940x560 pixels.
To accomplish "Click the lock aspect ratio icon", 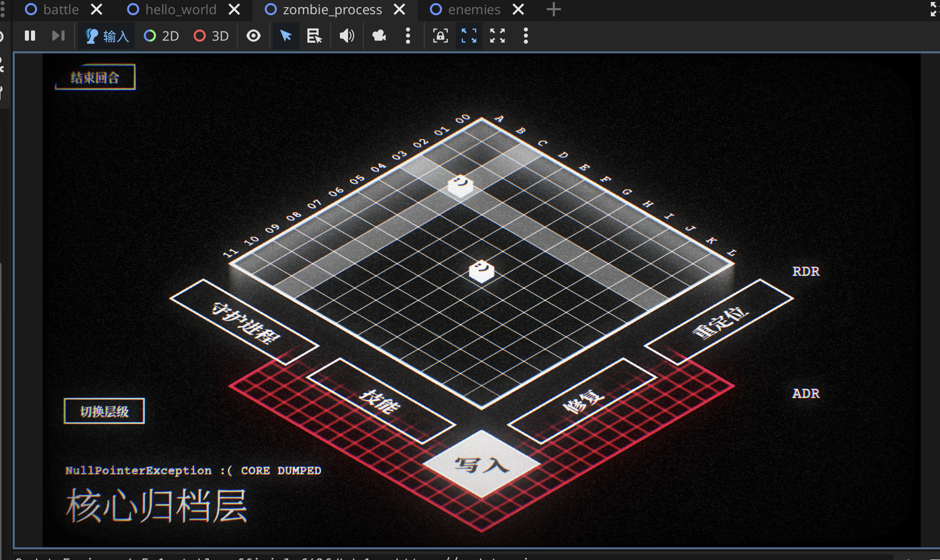I will [440, 36].
